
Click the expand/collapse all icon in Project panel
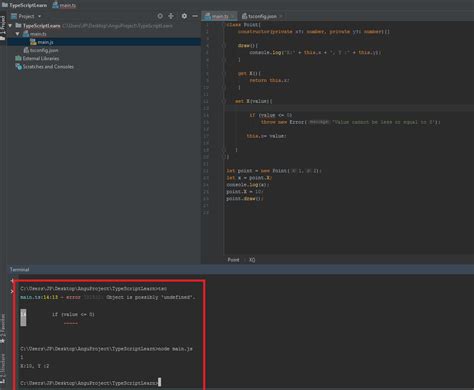(x=171, y=16)
